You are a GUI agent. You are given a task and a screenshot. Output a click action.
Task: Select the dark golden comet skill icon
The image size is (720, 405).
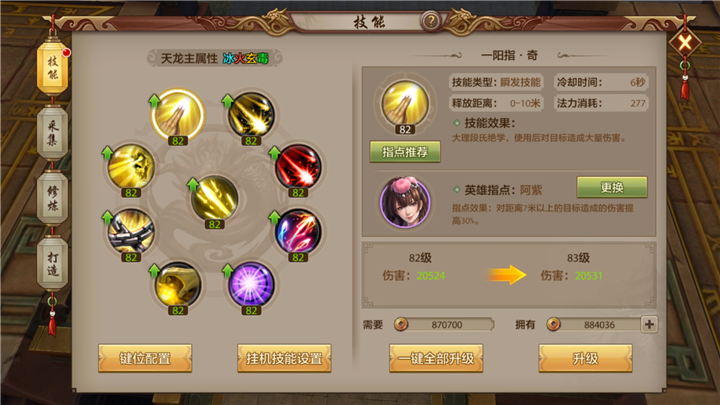point(251,115)
